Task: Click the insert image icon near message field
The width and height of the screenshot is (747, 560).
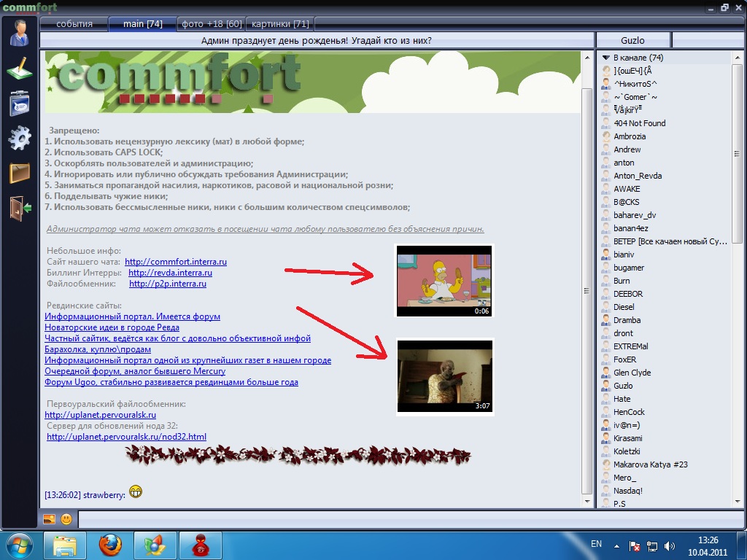Action: point(49,519)
